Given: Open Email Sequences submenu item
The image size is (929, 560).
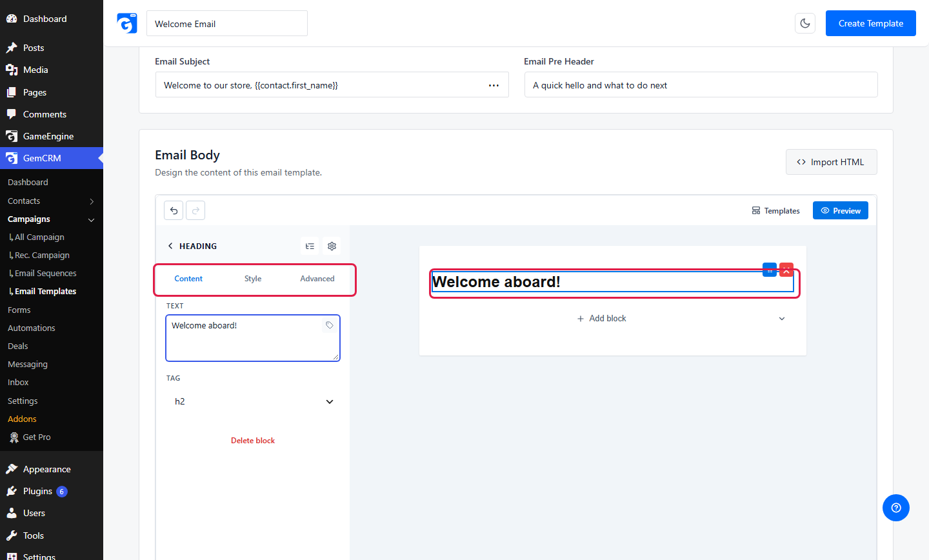Looking at the screenshot, I should click(x=45, y=274).
